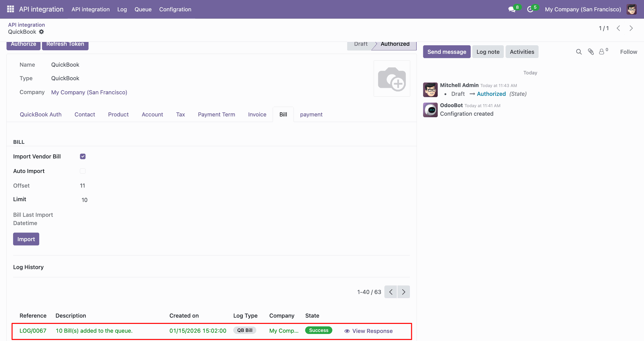Screen dimensions: 644x341
Task: Click the Import button for bills
Action: (26, 239)
